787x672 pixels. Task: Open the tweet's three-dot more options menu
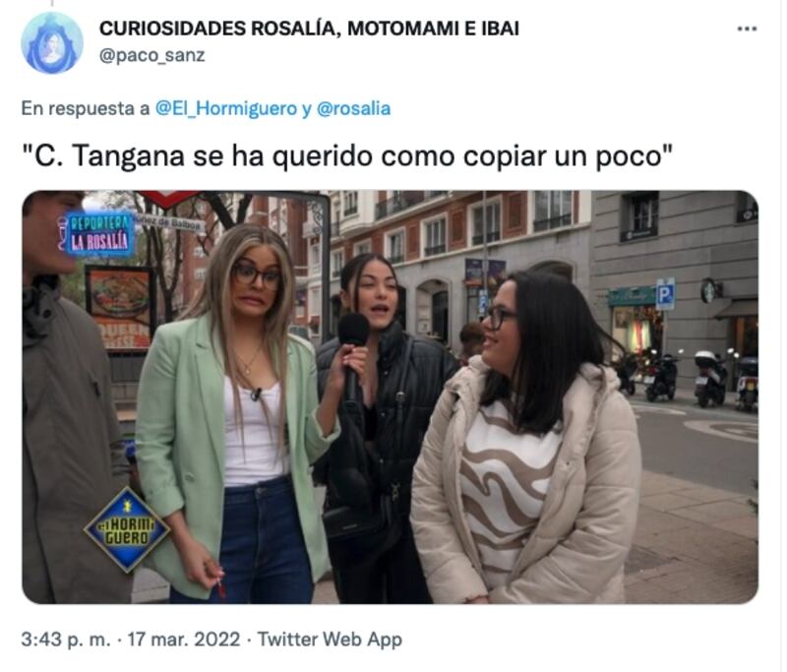click(x=747, y=30)
